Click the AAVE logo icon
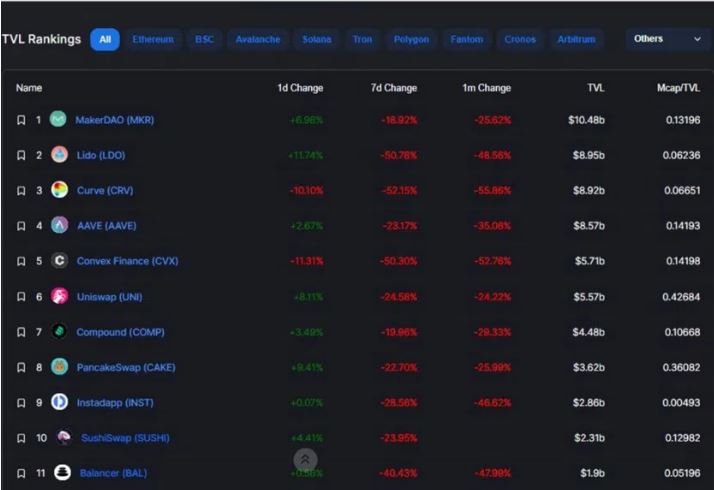 [x=59, y=225]
